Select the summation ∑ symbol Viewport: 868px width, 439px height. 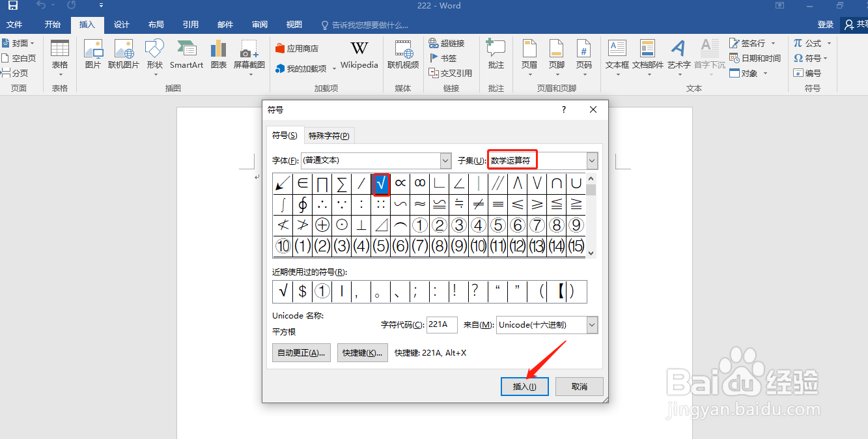click(x=342, y=184)
